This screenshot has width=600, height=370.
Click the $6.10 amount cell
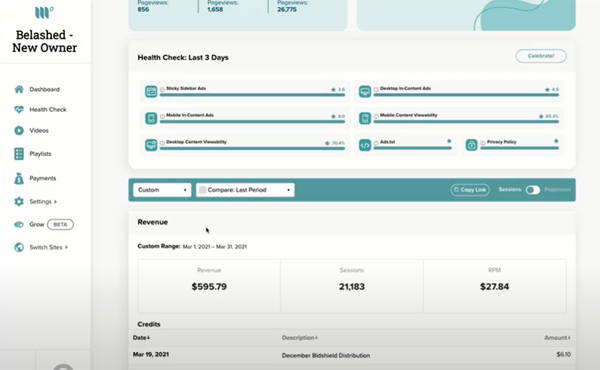pos(564,354)
